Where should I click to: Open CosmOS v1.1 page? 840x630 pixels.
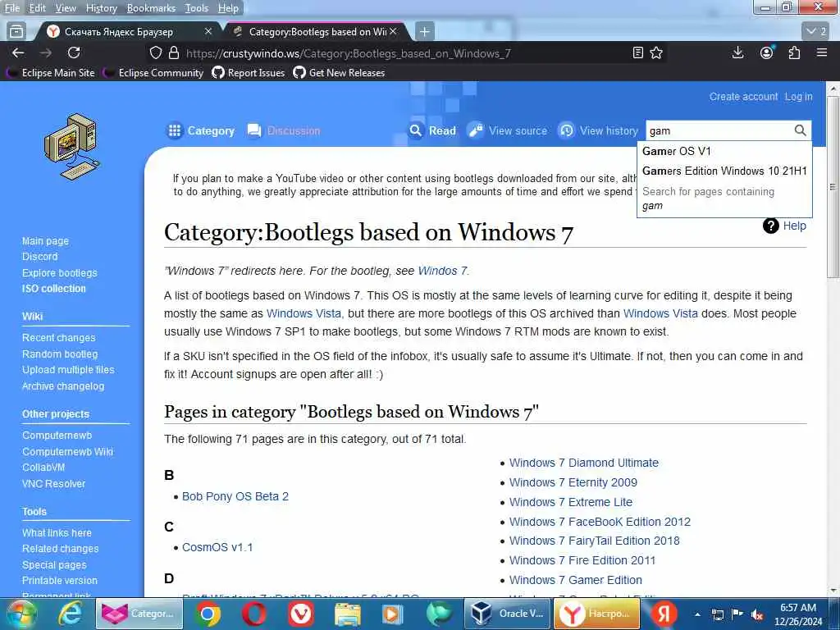click(217, 547)
